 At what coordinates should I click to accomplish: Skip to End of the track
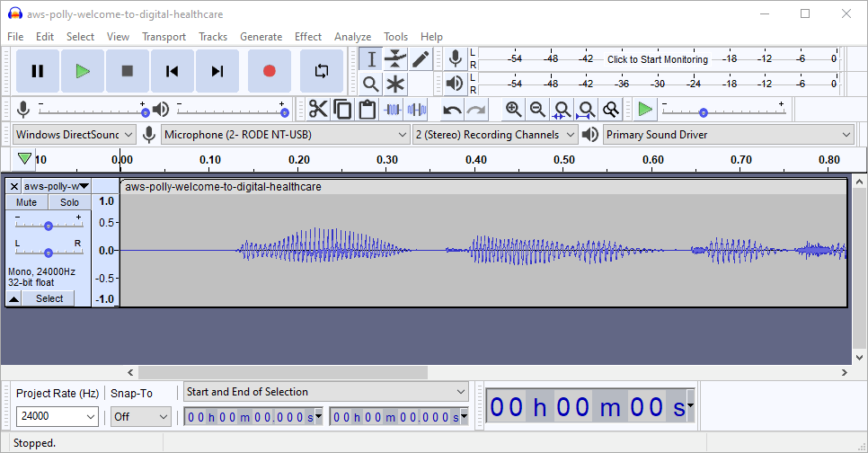pyautogui.click(x=217, y=71)
